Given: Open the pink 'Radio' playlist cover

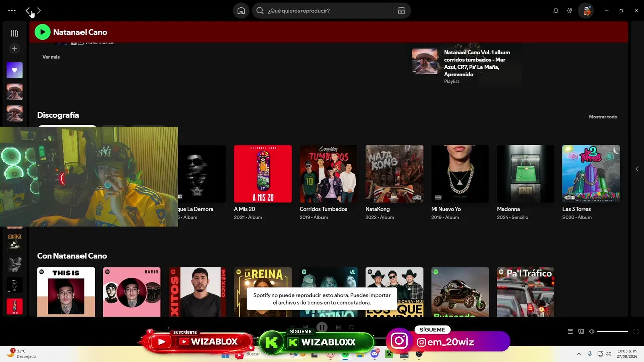Looking at the screenshot, I should 132,292.
